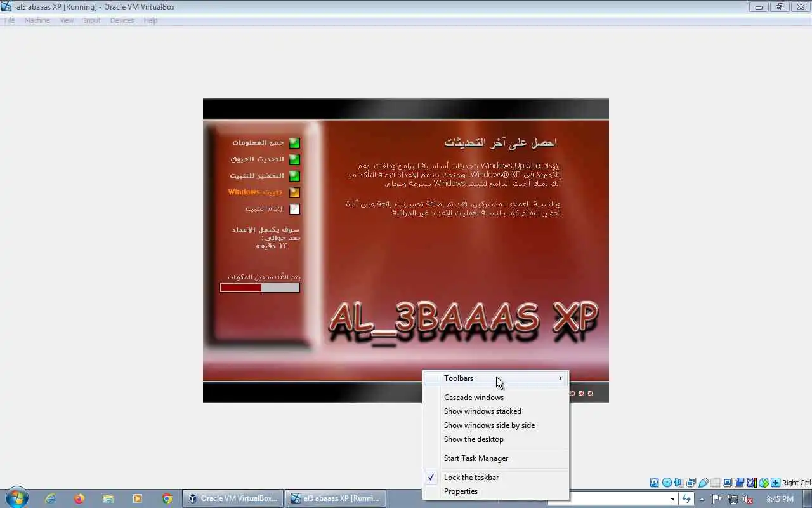Image resolution: width=812 pixels, height=508 pixels.
Task: Show hidden tray icons arrow
Action: click(x=702, y=499)
